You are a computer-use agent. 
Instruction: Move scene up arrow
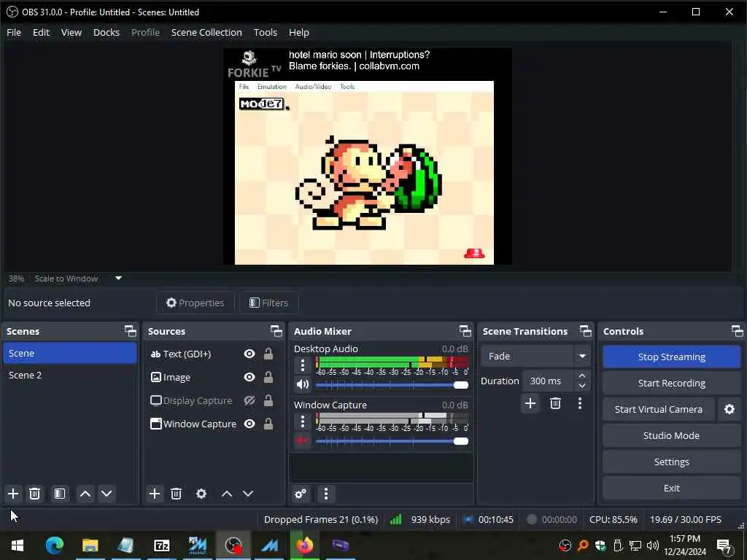tap(85, 494)
